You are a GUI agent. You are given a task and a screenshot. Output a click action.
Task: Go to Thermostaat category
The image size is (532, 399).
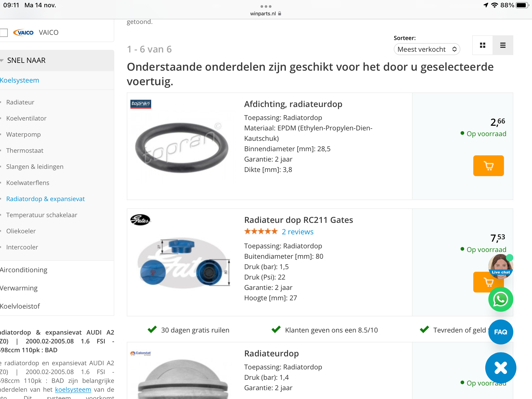tap(25, 151)
